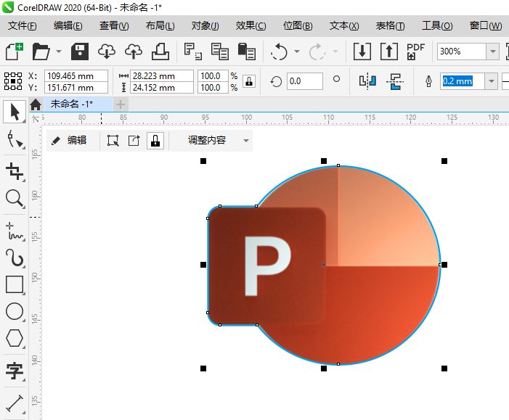This screenshot has width=509, height=420.
Task: Select the Ellipse tool
Action: pyautogui.click(x=15, y=311)
